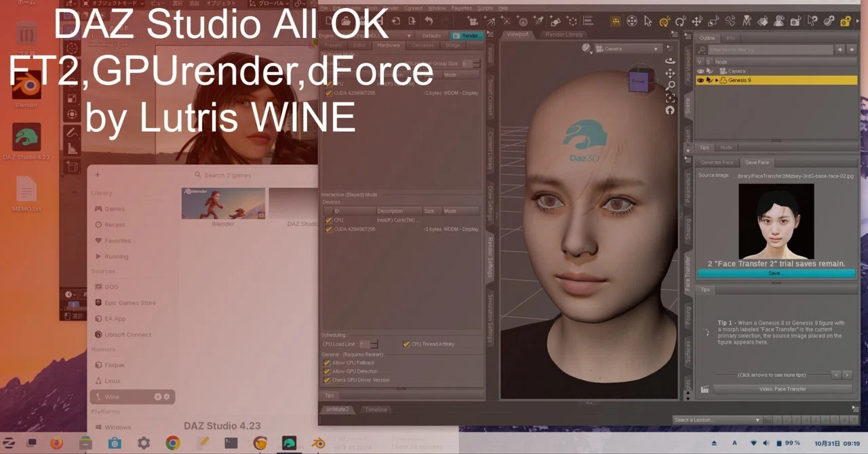Open the Info tab in Scene pane
868x454 pixels.
(x=730, y=38)
